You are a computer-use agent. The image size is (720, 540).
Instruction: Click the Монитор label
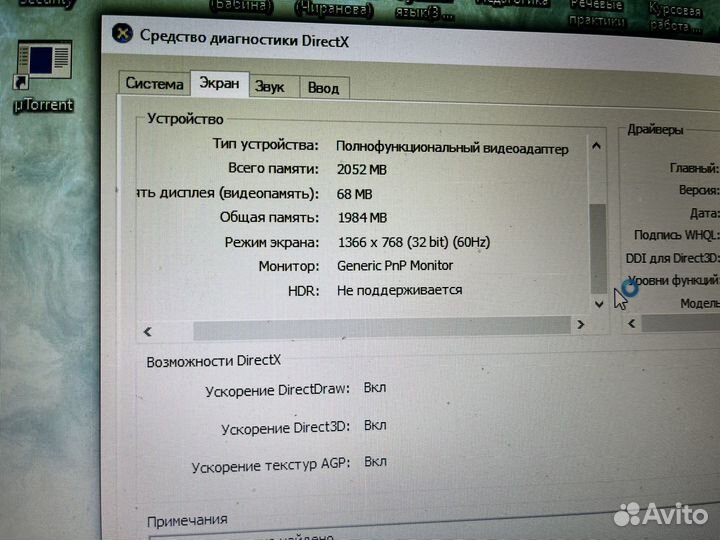click(x=289, y=266)
